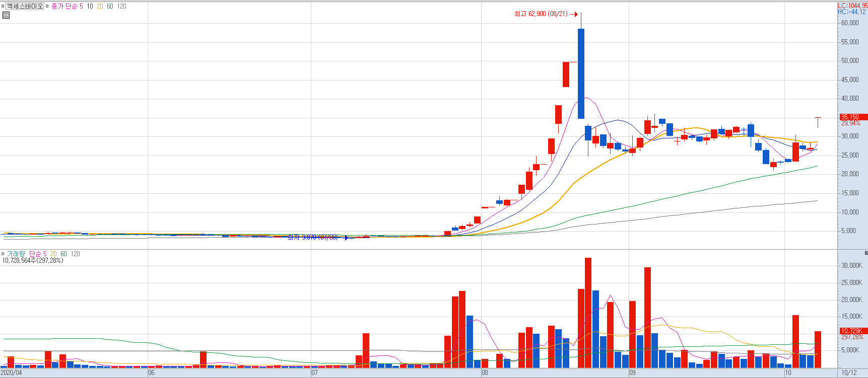The height and width of the screenshot is (378, 868).
Task: Click the 50,000 price axis label
Action: pyautogui.click(x=850, y=60)
